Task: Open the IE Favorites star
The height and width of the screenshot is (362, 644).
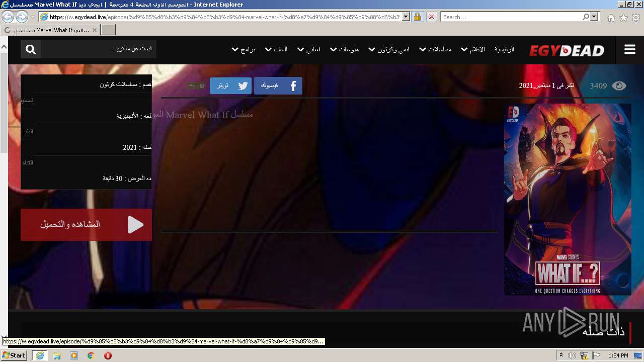Action: point(623,18)
